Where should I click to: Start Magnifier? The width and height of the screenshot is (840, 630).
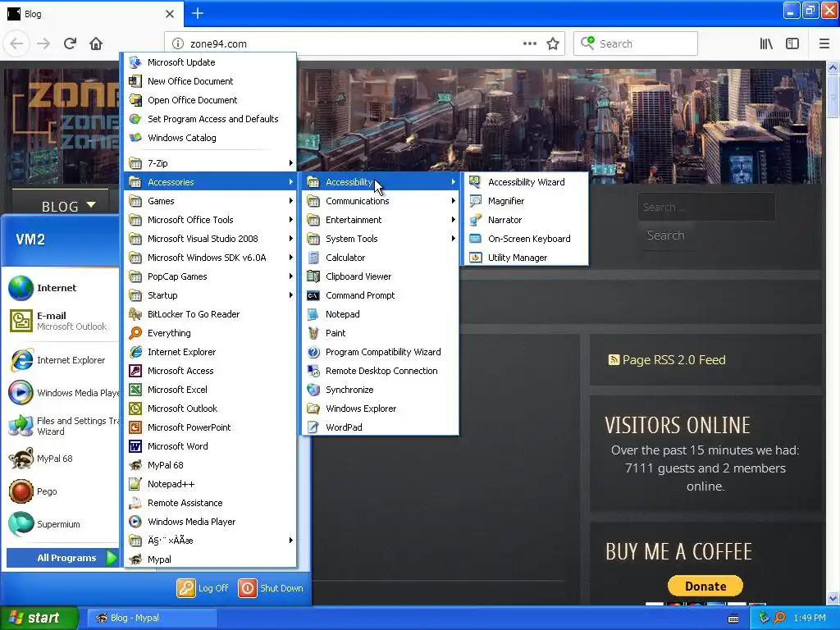526,201
